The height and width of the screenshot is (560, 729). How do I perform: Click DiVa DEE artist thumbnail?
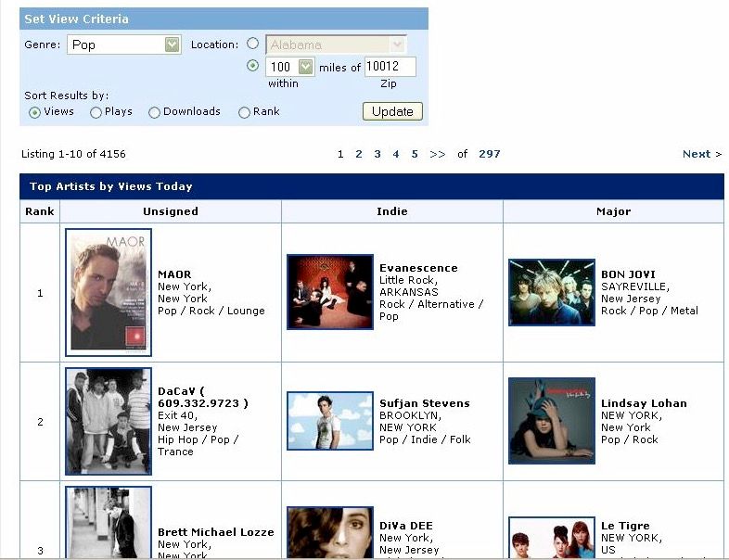tap(330, 533)
